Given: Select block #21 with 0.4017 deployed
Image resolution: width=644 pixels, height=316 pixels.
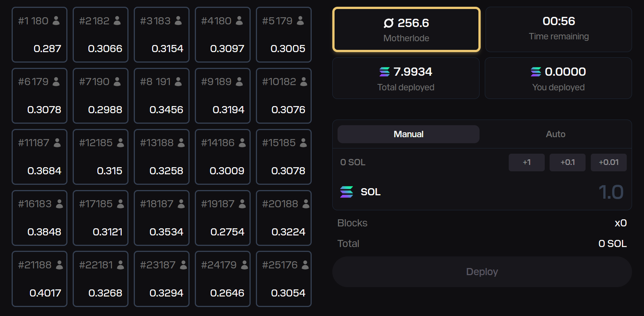Looking at the screenshot, I should [x=39, y=279].
